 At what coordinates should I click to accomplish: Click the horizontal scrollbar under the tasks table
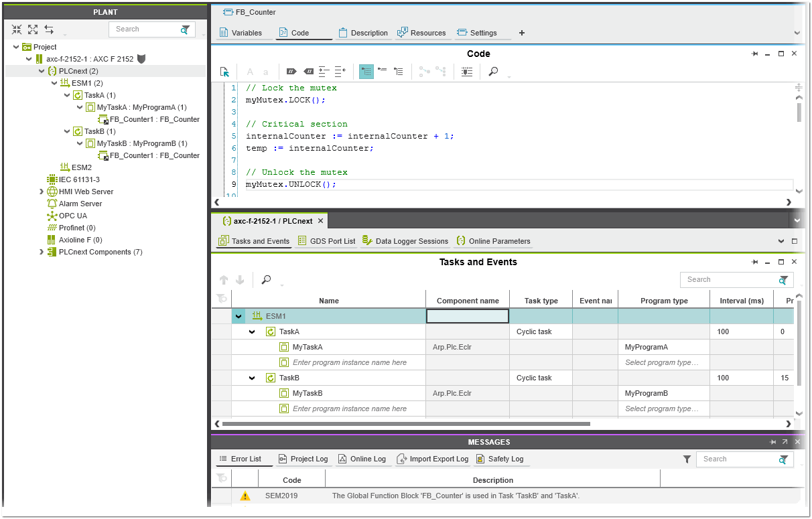pos(405,424)
